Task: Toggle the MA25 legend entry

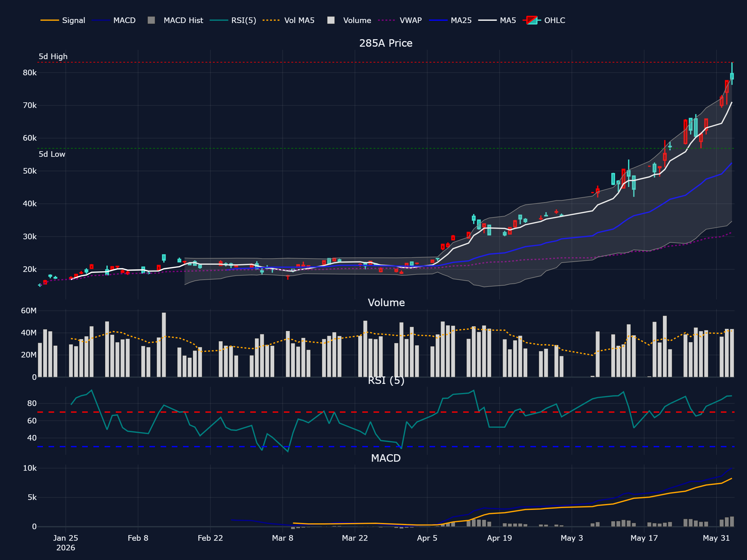Action: [450, 20]
